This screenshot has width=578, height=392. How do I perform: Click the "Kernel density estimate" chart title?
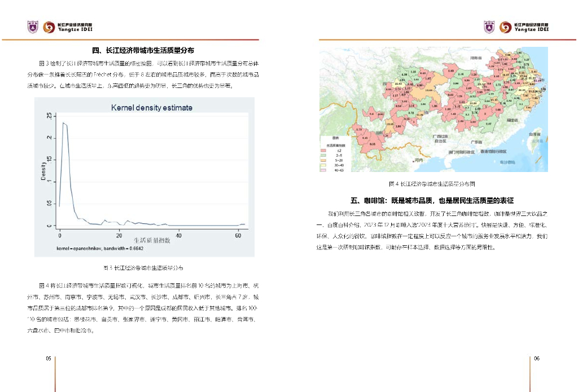tap(151, 108)
